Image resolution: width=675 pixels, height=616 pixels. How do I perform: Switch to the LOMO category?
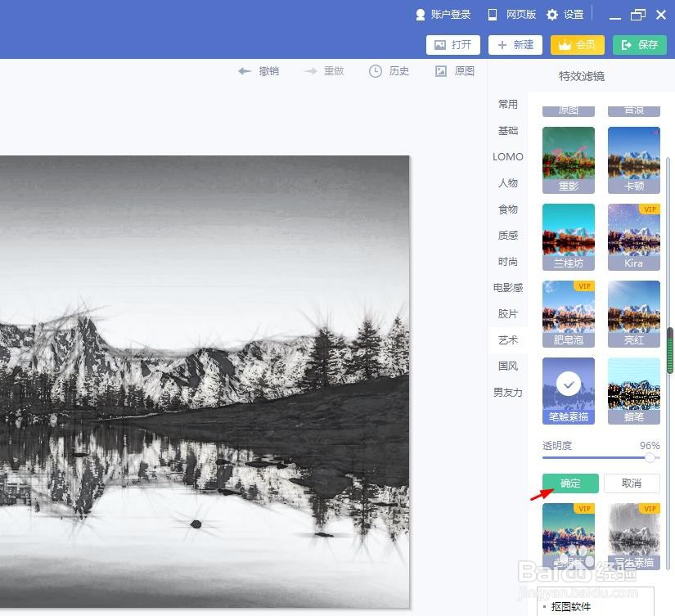point(508,157)
